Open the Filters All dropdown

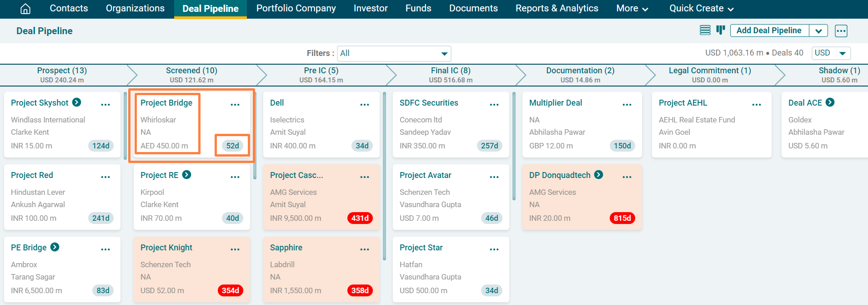(394, 53)
